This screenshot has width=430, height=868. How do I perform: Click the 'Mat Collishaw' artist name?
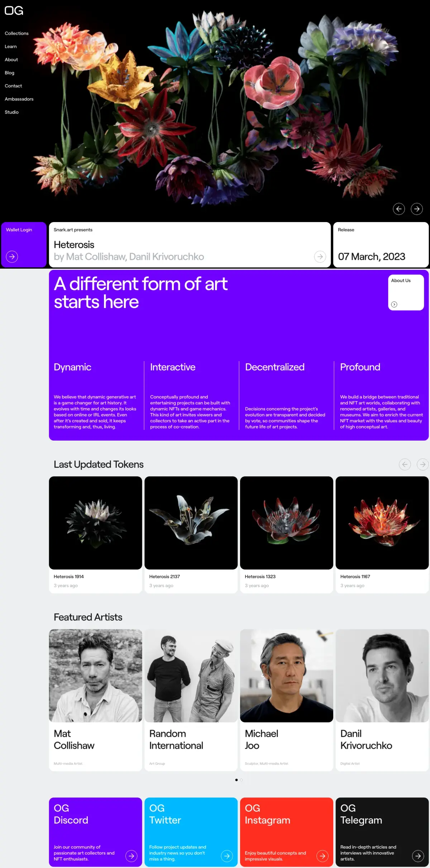click(x=74, y=739)
